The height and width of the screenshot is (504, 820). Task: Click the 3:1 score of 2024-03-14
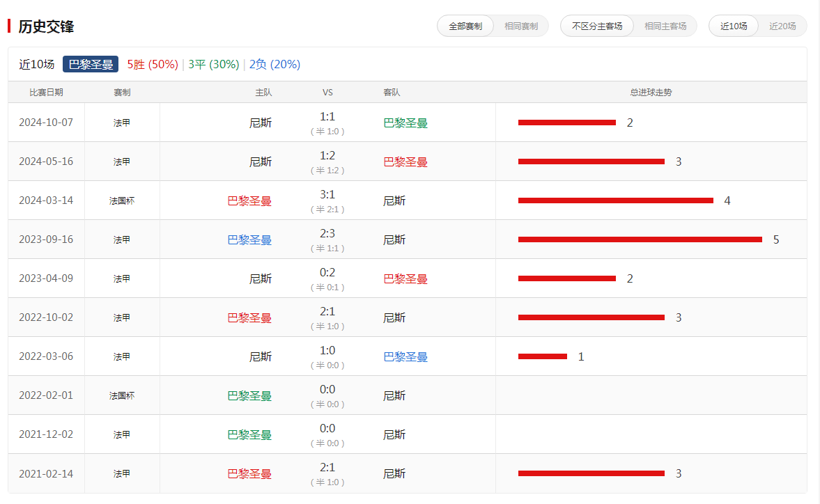(327, 194)
